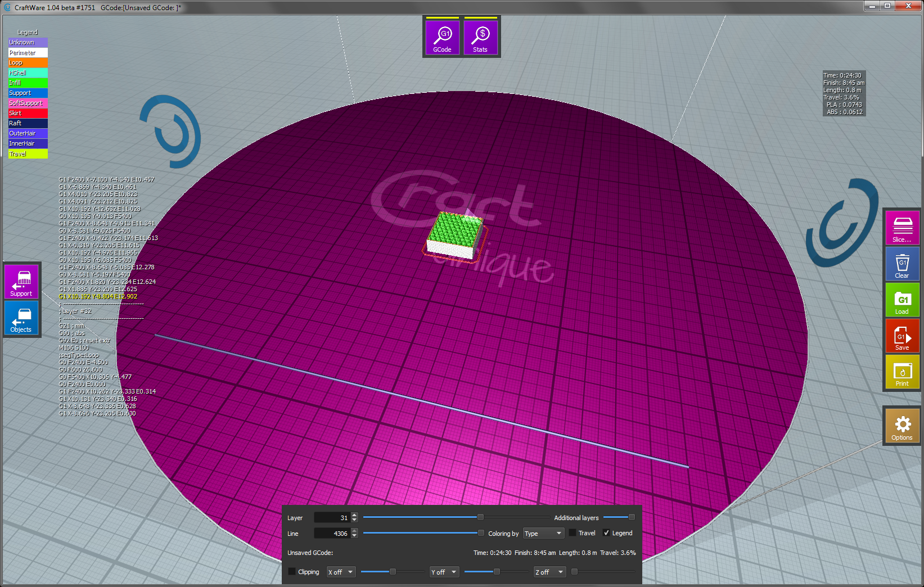Click the Slice icon
The width and height of the screenshot is (924, 587).
pos(902,228)
